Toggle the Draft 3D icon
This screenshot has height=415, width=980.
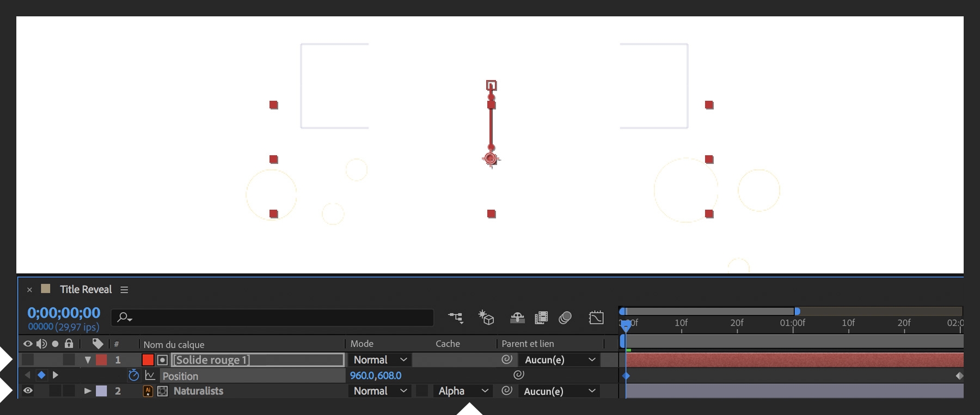tap(486, 317)
